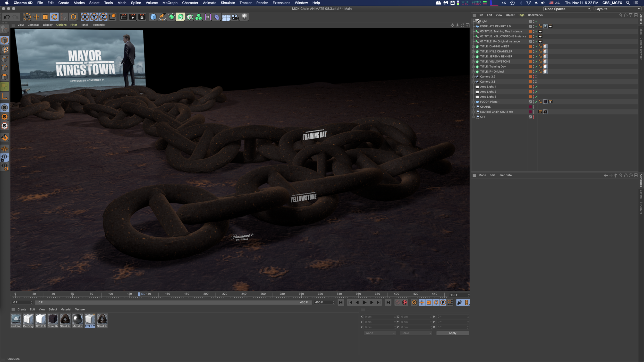Expand TITLE: DIANNE WIEST object
The width and height of the screenshot is (644, 362).
[473, 47]
